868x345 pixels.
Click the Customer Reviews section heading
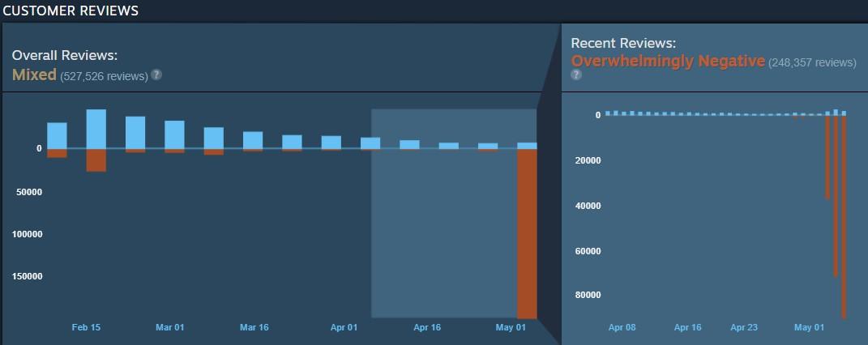tap(71, 11)
